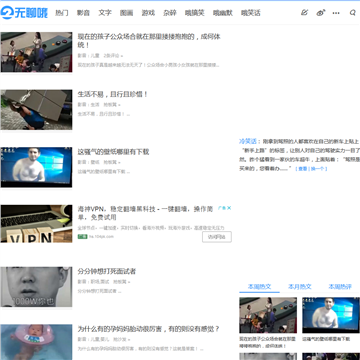Click excerpt under 为什么有的孕妈妈 article
The image size is (360, 360).
(x=140, y=349)
